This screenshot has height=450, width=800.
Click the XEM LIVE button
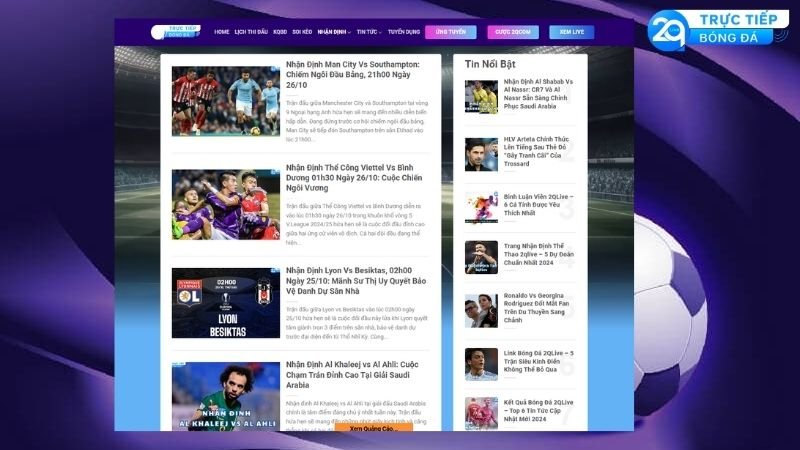pos(571,32)
